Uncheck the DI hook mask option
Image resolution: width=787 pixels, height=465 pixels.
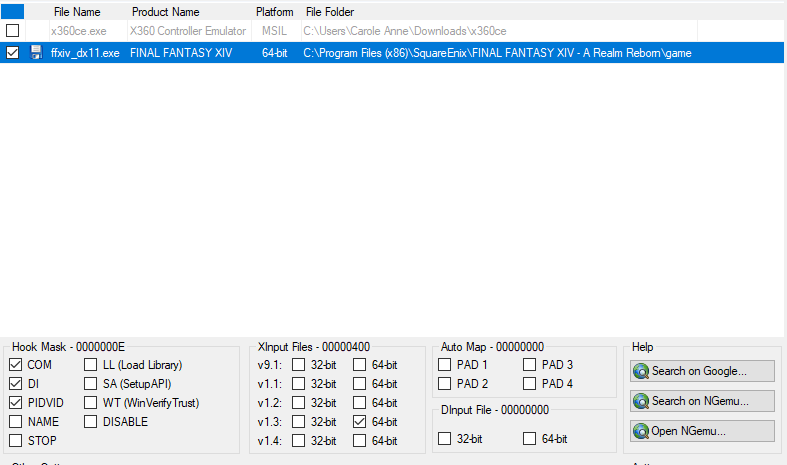click(16, 384)
